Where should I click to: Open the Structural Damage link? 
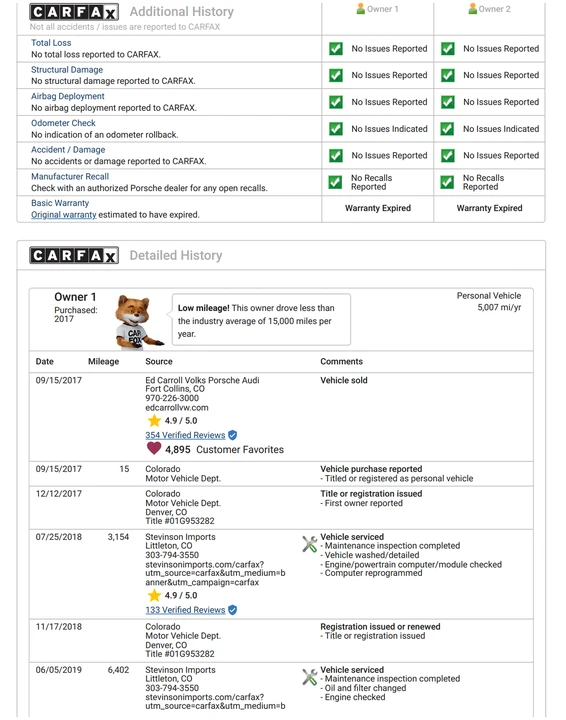pos(67,70)
